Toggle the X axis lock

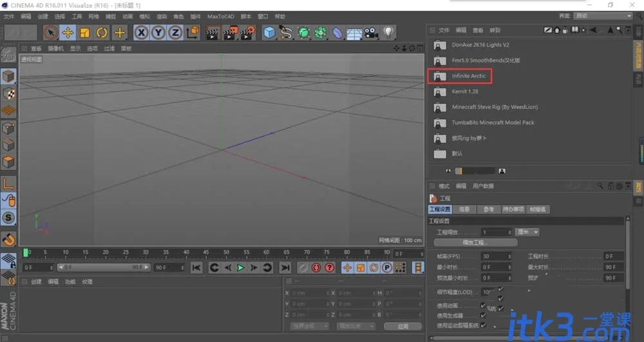[141, 32]
